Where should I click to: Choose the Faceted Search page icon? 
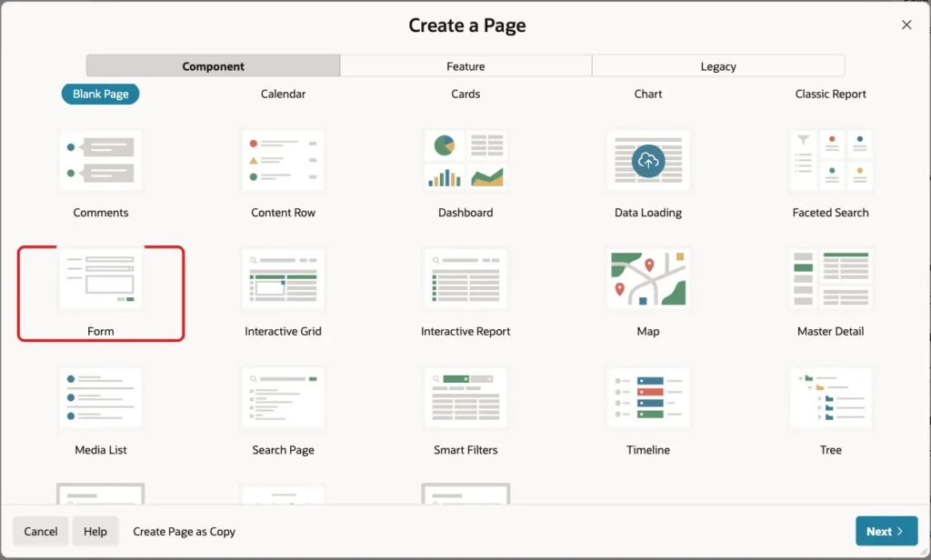[x=831, y=160]
